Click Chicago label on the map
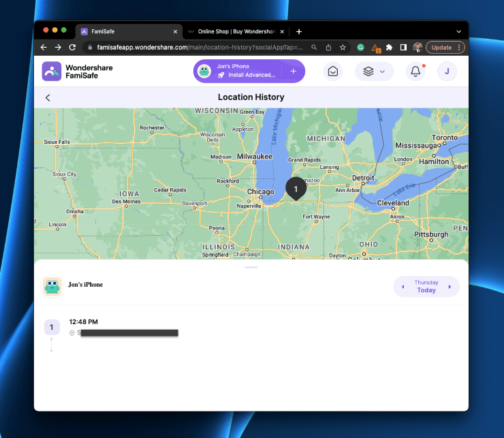Screen dimensions: 504x438 tap(261, 191)
